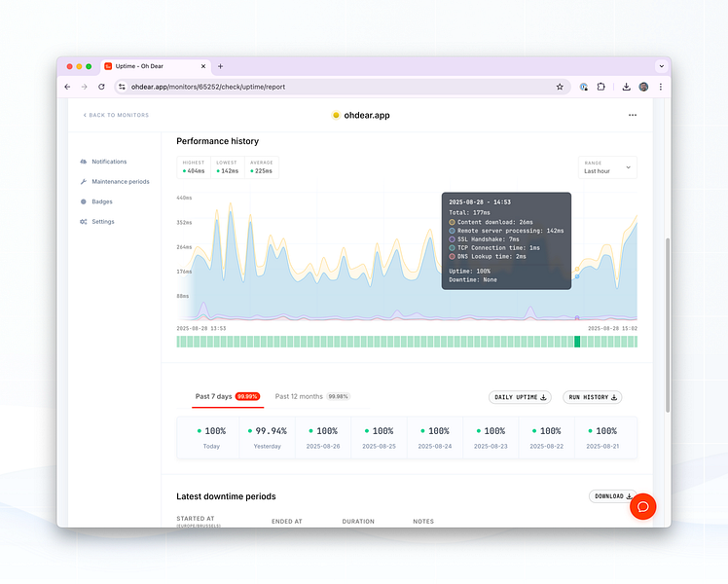The height and width of the screenshot is (584, 728).
Task: Open Settings in the sidebar
Action: point(103,222)
